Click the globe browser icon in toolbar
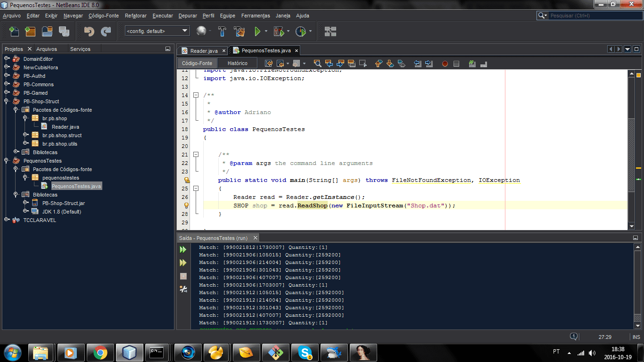The image size is (644, 362). (x=201, y=32)
